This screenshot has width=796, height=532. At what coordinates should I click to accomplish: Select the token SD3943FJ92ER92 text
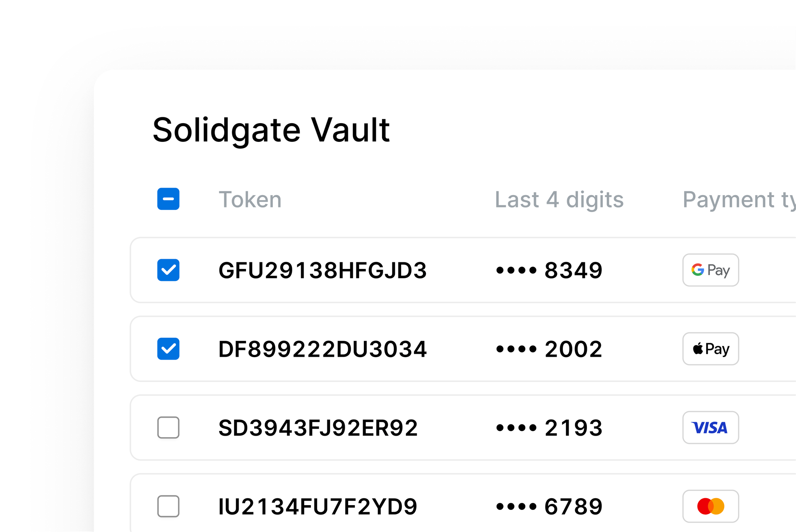[x=318, y=428]
